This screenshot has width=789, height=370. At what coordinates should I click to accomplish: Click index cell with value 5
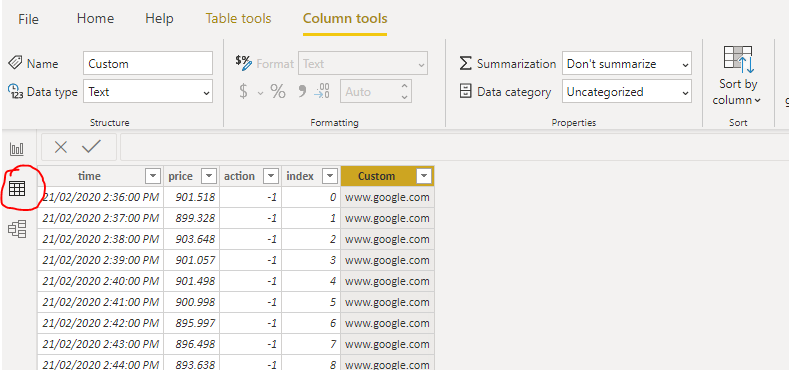311,302
